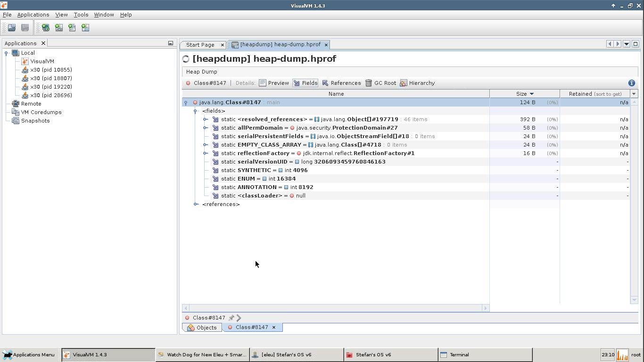The image size is (644, 362).
Task: Toggle the References details view
Action: [x=341, y=83]
